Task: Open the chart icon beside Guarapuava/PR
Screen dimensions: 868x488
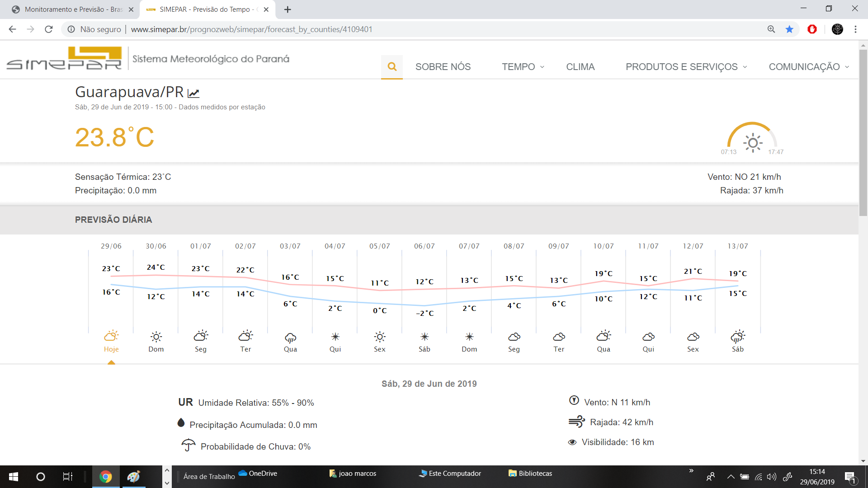Action: click(193, 93)
